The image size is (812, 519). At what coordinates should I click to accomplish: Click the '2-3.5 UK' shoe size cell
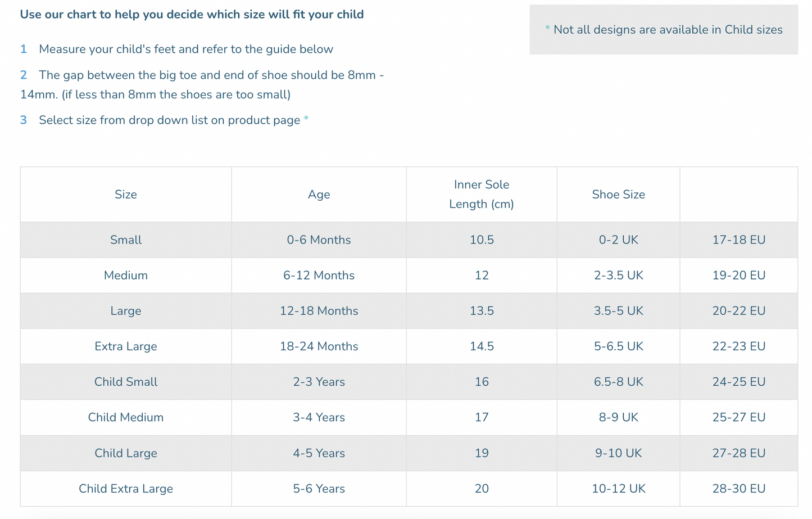pyautogui.click(x=618, y=276)
